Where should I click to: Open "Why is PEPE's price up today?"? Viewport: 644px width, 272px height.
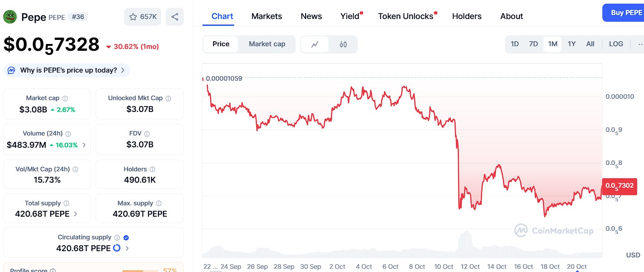67,70
